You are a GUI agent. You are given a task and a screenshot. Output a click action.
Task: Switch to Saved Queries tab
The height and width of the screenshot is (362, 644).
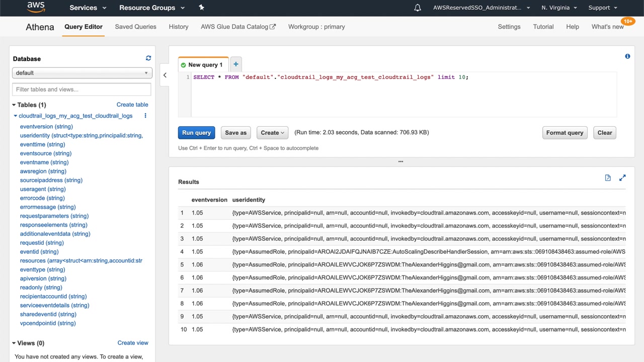click(135, 27)
